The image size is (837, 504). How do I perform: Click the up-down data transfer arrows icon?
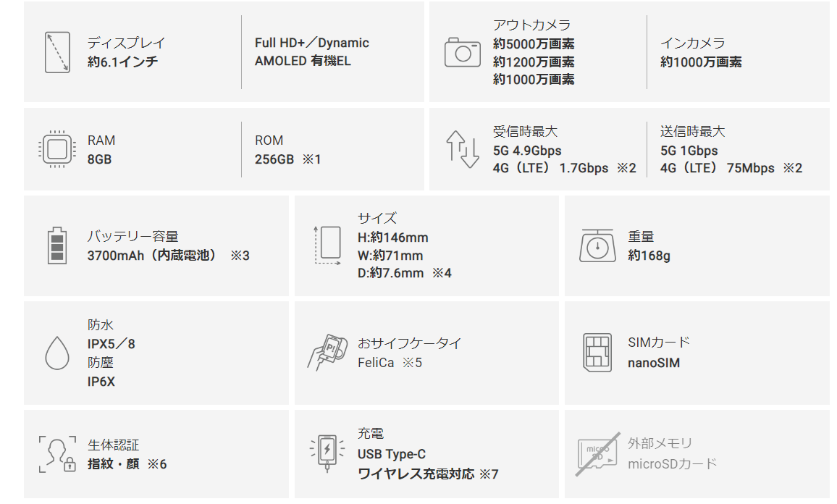click(x=462, y=149)
